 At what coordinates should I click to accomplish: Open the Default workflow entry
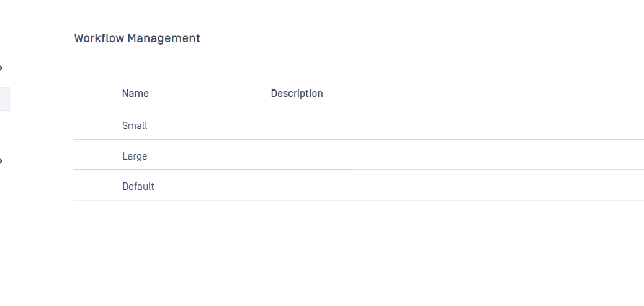point(138,186)
